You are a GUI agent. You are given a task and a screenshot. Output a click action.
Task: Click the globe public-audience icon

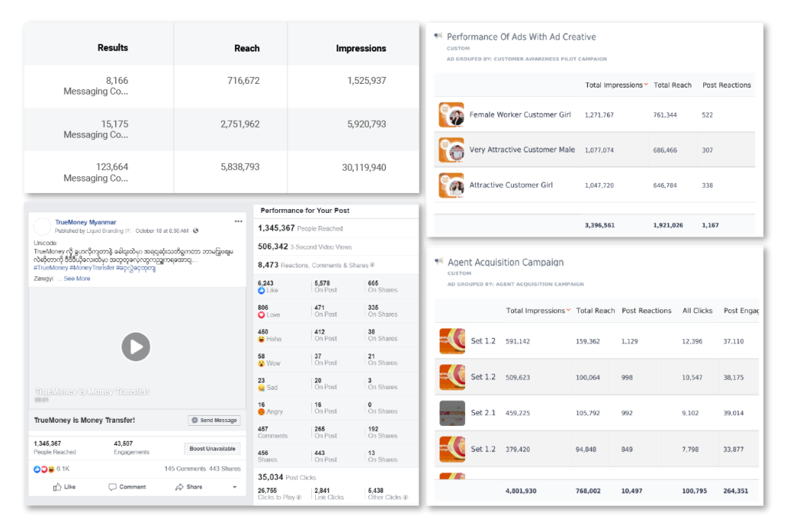(x=196, y=231)
